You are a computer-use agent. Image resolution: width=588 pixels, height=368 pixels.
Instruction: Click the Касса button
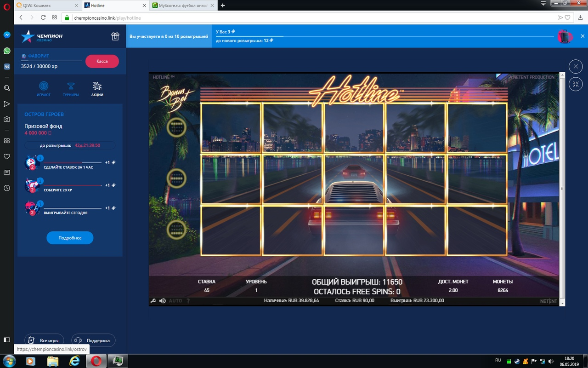[x=102, y=61]
